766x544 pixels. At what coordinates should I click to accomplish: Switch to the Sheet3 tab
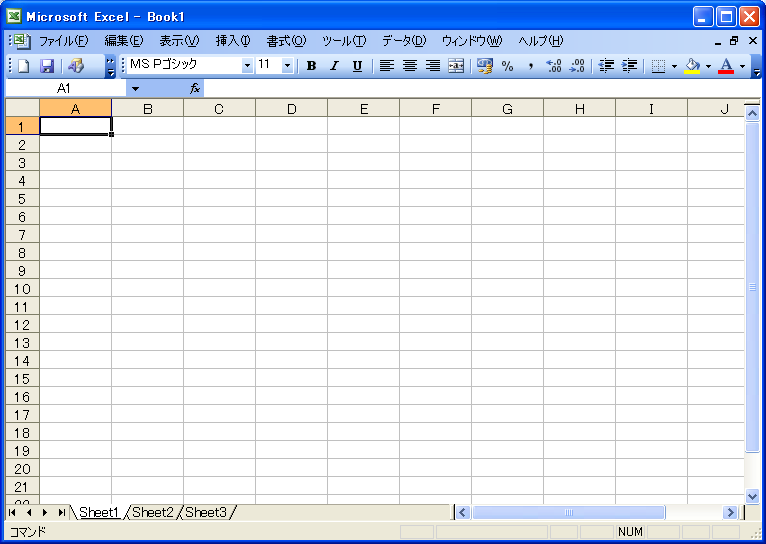(206, 512)
